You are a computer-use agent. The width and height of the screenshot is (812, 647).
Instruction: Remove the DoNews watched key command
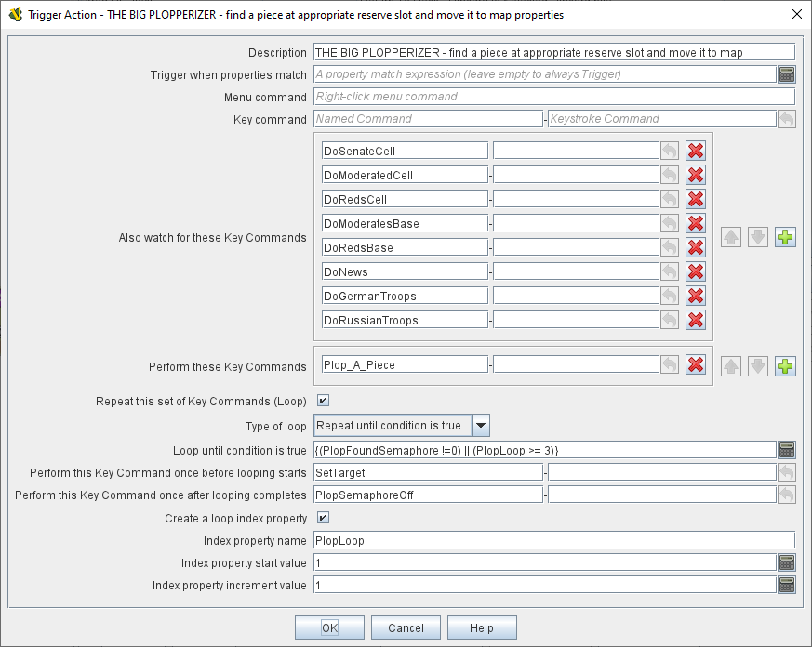(695, 271)
